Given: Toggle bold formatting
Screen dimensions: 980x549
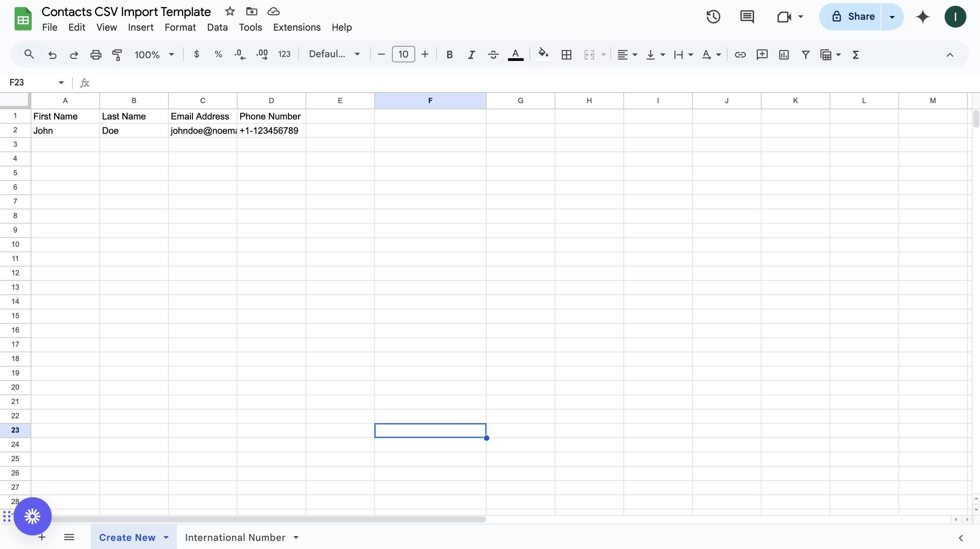Looking at the screenshot, I should tap(449, 55).
